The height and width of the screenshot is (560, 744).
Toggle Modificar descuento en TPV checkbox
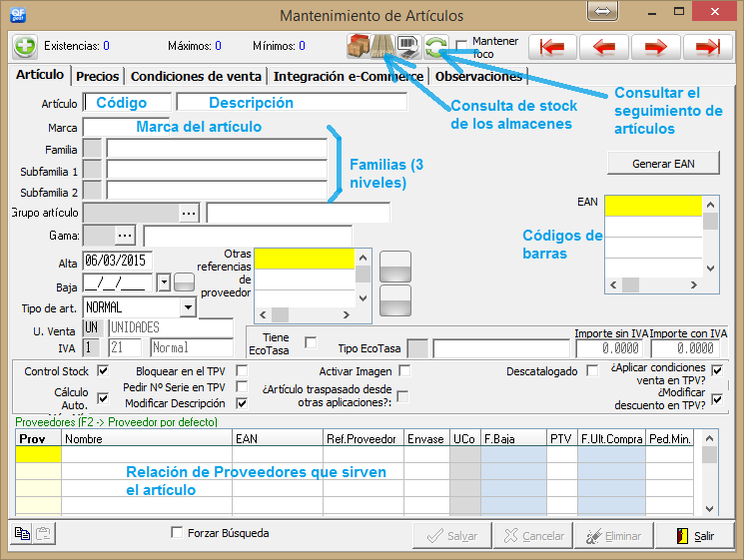click(x=717, y=399)
